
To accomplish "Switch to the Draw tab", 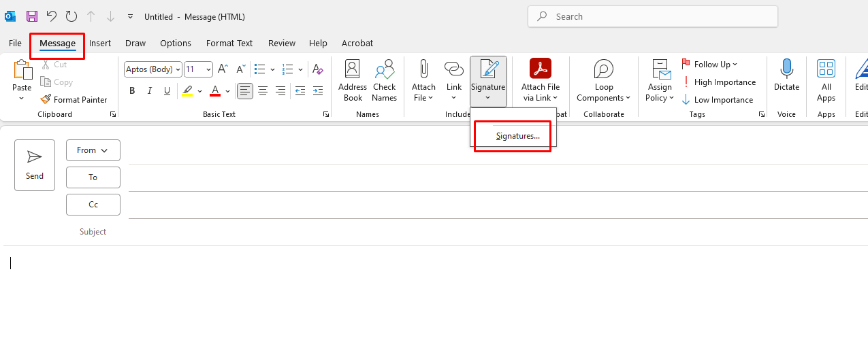I will point(135,43).
